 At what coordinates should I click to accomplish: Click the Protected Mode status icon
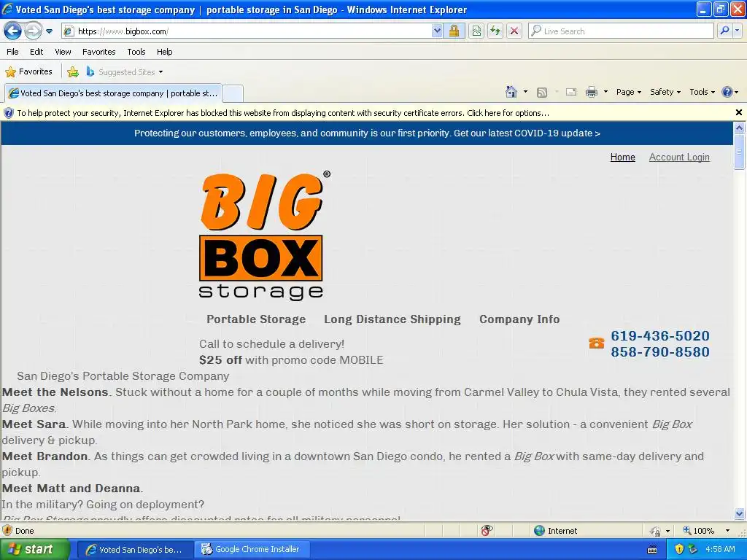(x=656, y=531)
